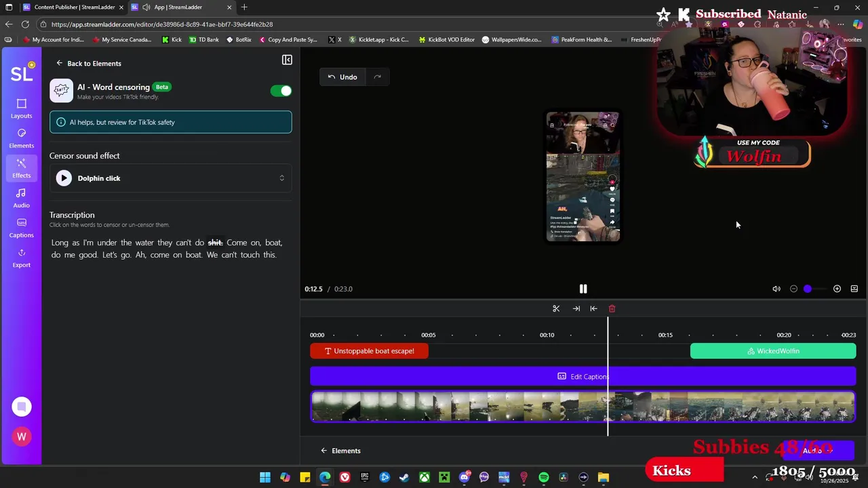Zoom out the timeline with minus icon

(793, 289)
